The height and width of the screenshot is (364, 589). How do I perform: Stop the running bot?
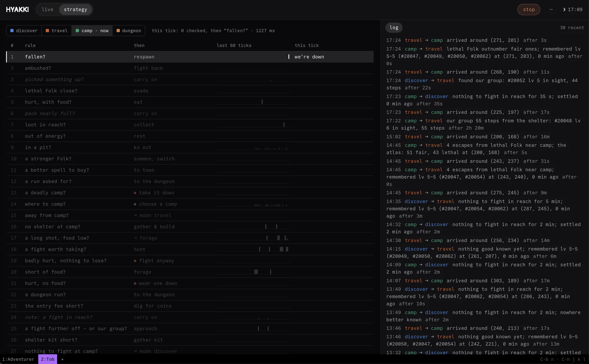529,9
